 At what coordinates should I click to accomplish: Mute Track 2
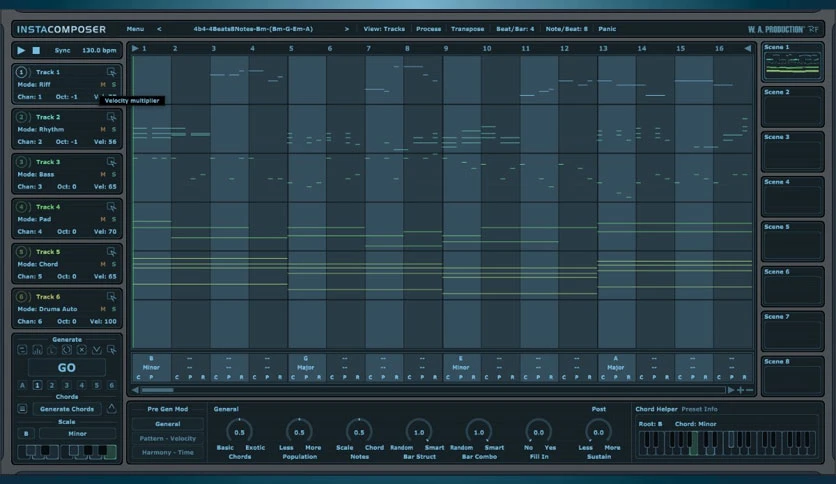103,130
